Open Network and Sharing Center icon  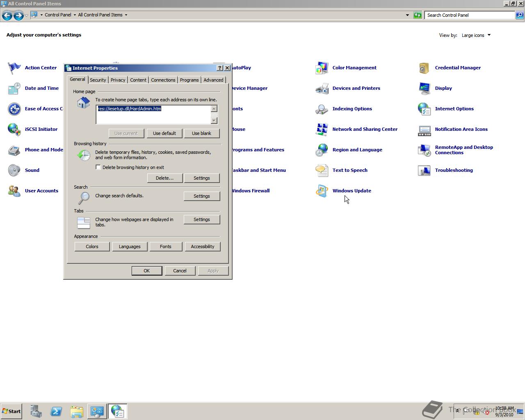[x=322, y=129]
